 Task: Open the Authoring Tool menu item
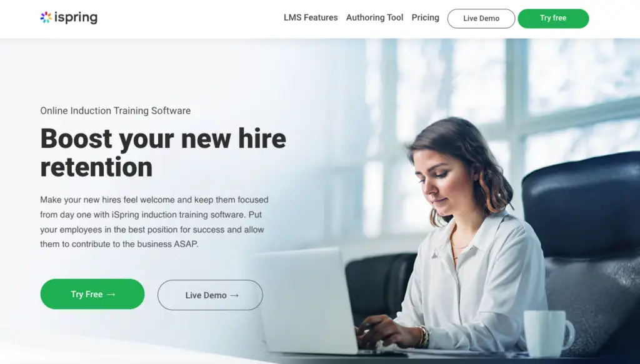tap(375, 17)
